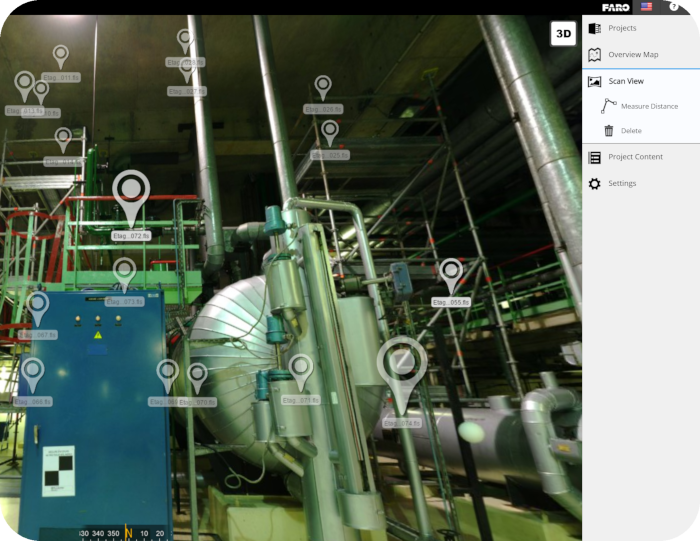Jump to scan marker Etag...028.fls

184,41
